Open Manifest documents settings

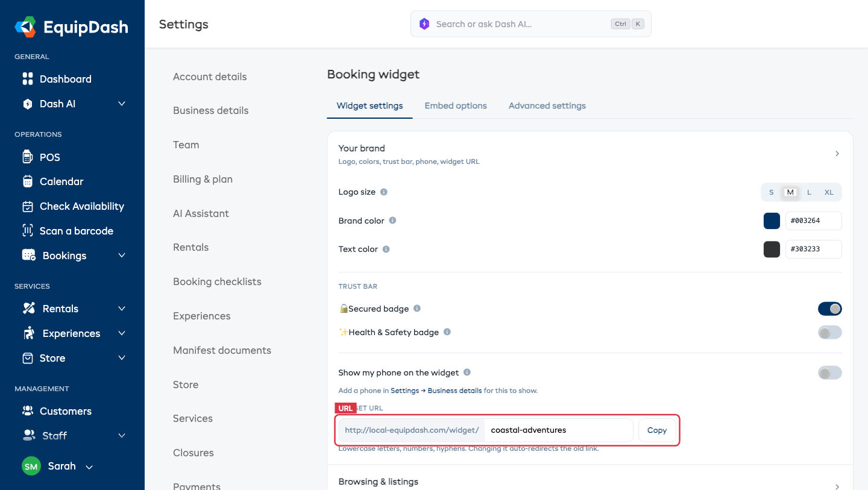(x=222, y=350)
